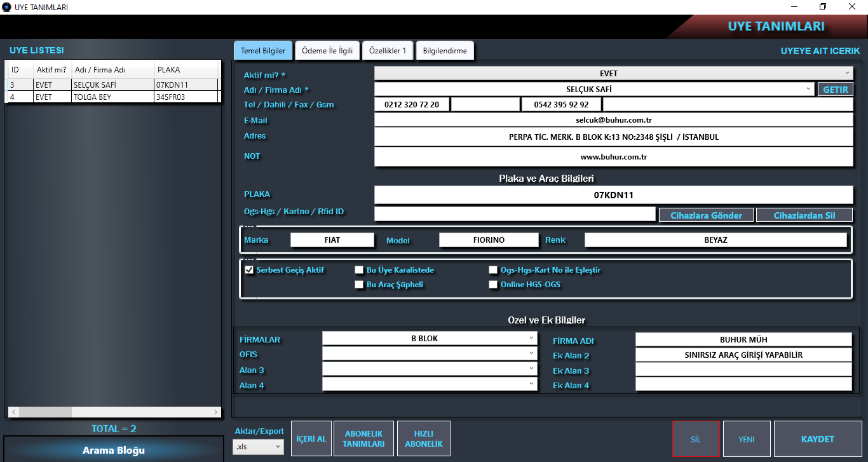
Task: Click the E-Mail field selcuk@buhur.com.tr
Action: 614,119
